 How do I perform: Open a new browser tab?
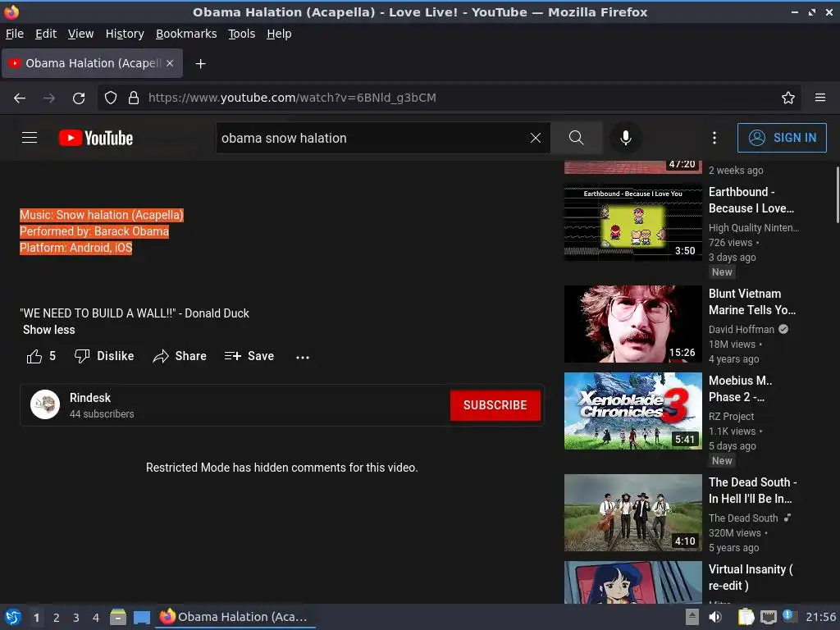tap(200, 64)
